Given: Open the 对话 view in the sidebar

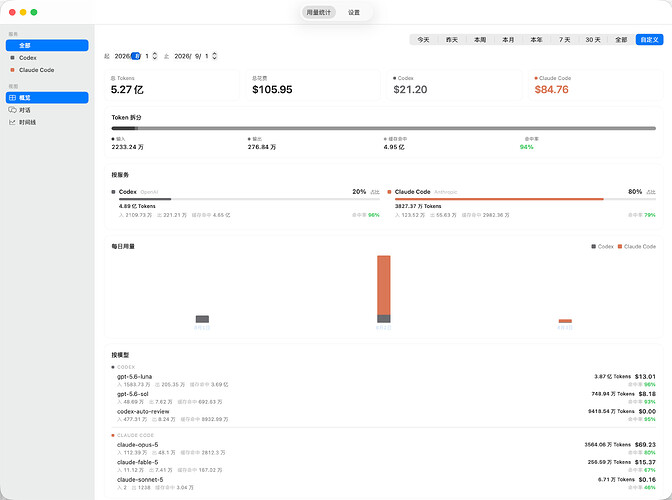Looking at the screenshot, I should coord(47,110).
